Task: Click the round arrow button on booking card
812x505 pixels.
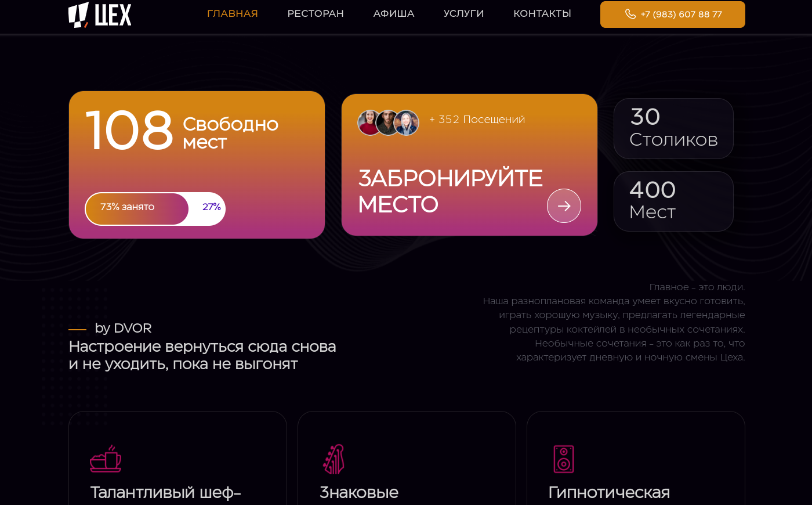Action: coord(564,205)
